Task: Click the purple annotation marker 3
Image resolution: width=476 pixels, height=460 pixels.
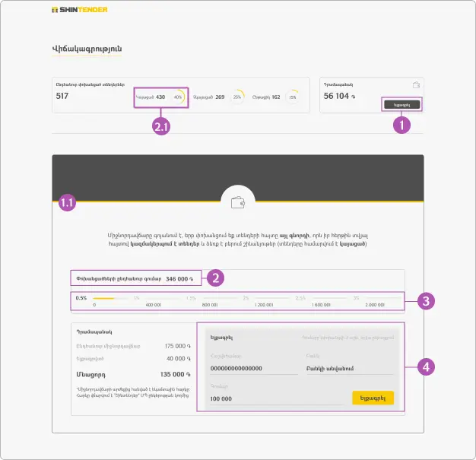Action: (x=427, y=301)
